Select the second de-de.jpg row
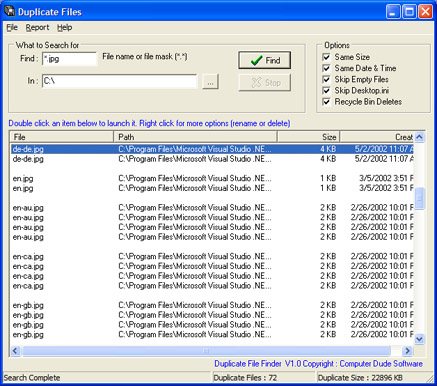The width and height of the screenshot is (437, 386). point(212,159)
